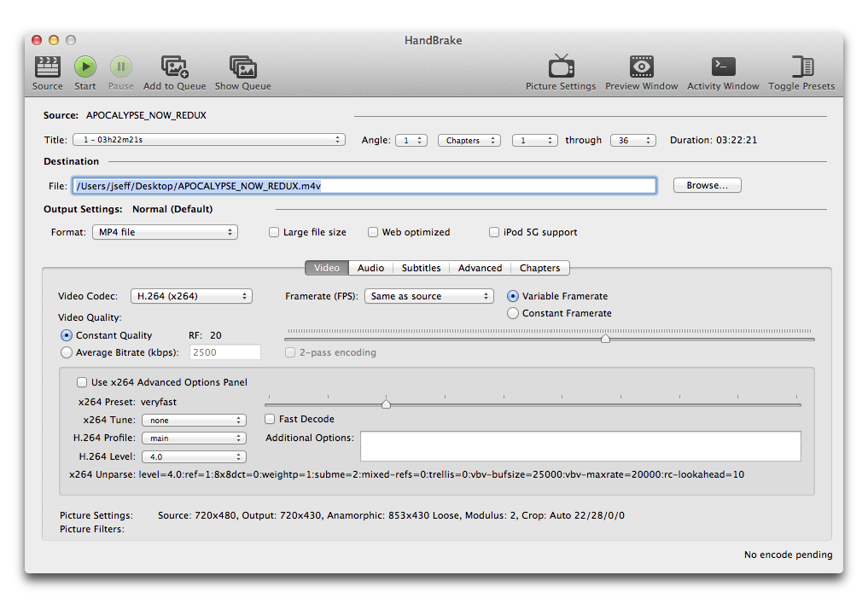Tick Use x264 Advanced Options Panel

coord(82,382)
